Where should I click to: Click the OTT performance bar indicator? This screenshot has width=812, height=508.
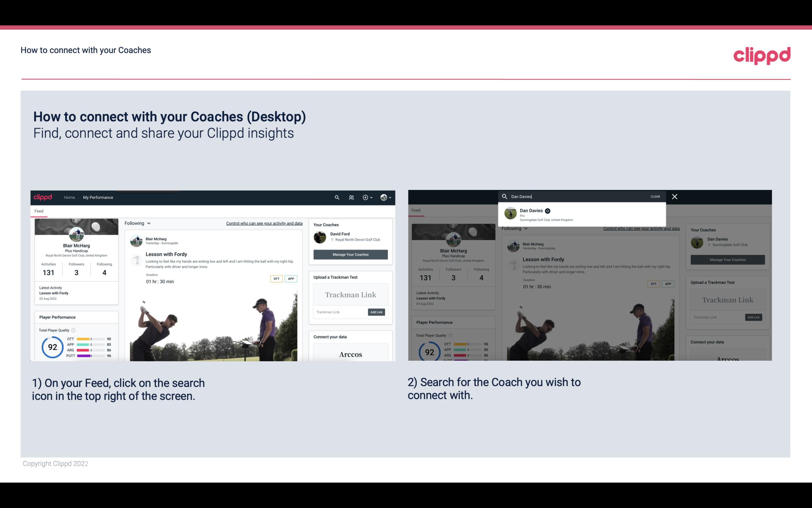click(90, 339)
